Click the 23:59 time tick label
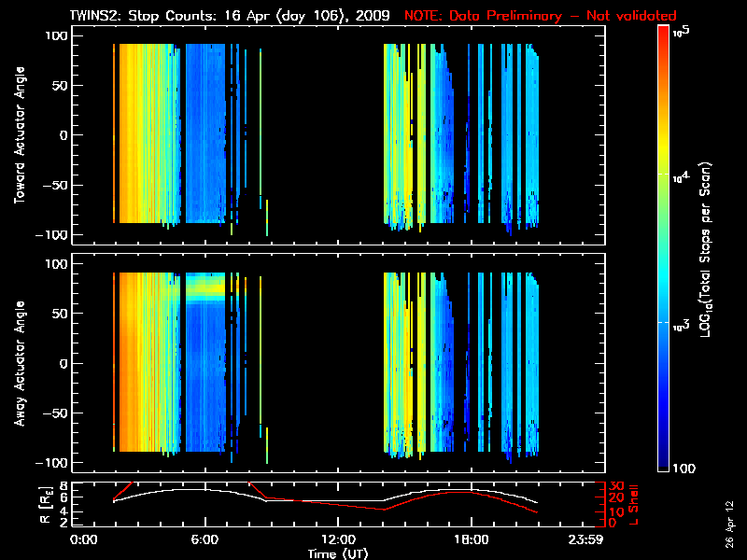 (586, 539)
